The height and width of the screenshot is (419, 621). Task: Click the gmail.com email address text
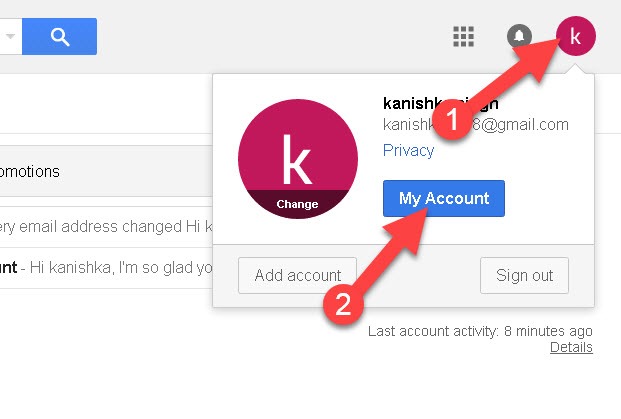coord(476,125)
